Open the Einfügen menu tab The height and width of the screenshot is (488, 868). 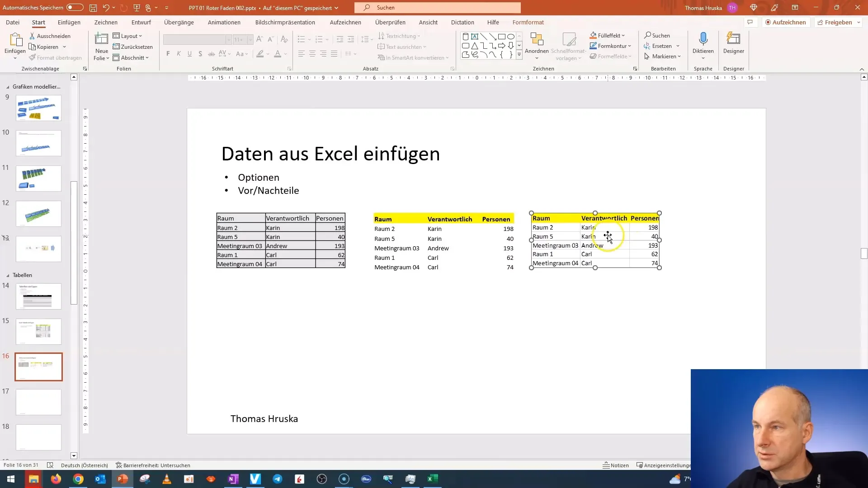click(69, 22)
